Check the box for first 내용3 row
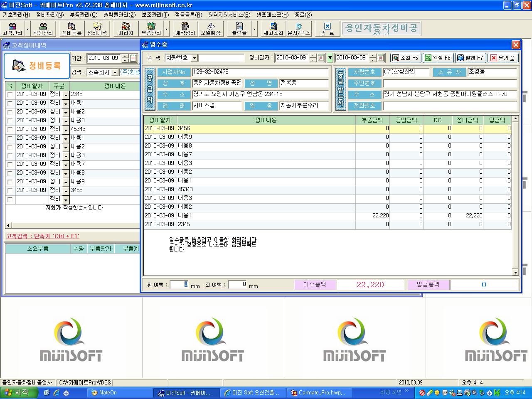532x399 pixels. pyautogui.click(x=10, y=121)
